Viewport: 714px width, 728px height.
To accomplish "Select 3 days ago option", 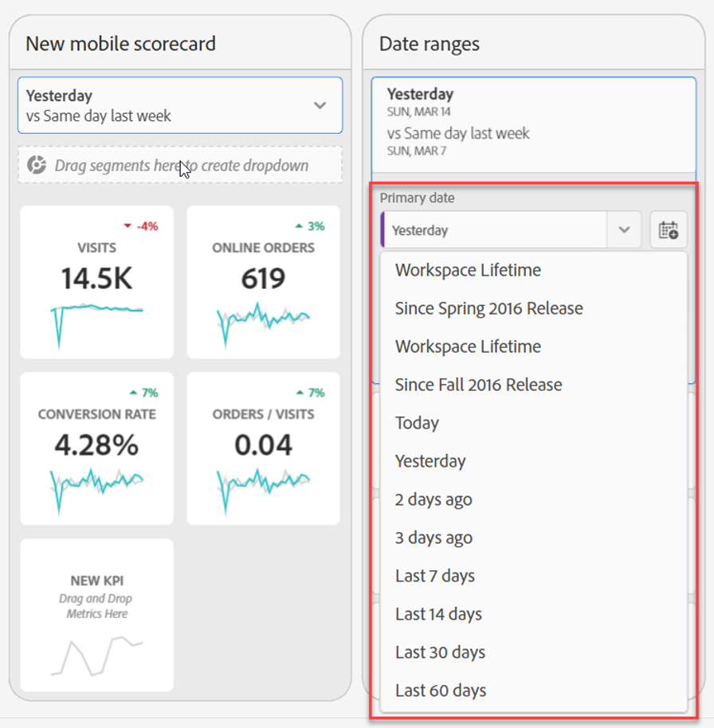I will [x=533, y=538].
